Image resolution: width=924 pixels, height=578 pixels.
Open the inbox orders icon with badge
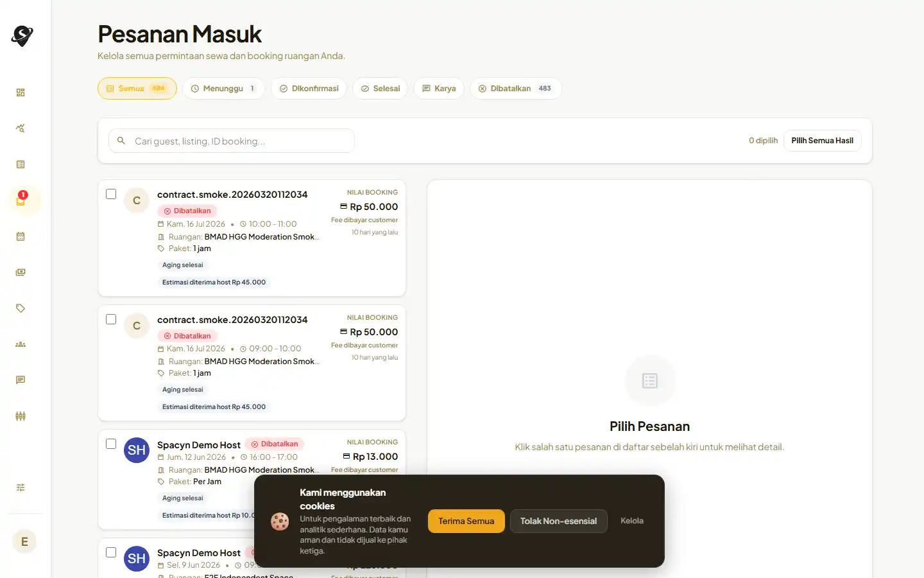click(21, 200)
